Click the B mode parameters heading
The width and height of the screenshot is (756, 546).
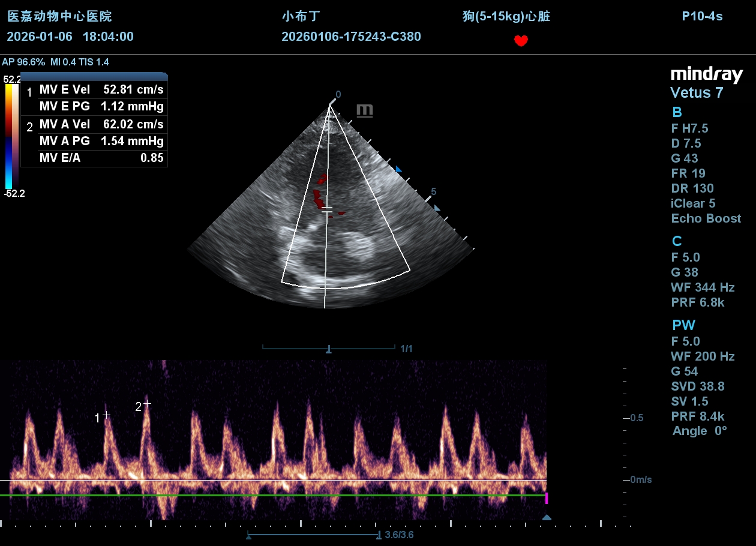(x=677, y=112)
